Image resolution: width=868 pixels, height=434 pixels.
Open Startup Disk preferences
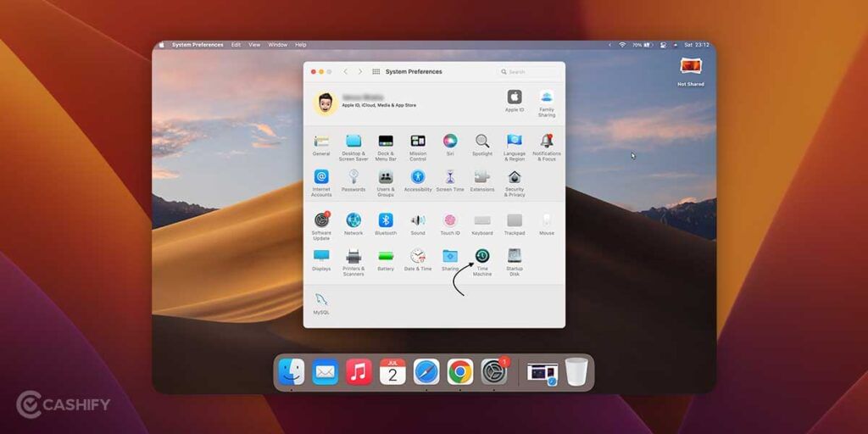tap(515, 263)
